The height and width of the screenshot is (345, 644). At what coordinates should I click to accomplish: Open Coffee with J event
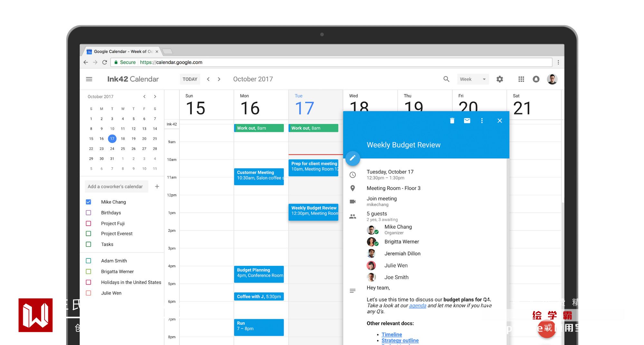click(259, 296)
